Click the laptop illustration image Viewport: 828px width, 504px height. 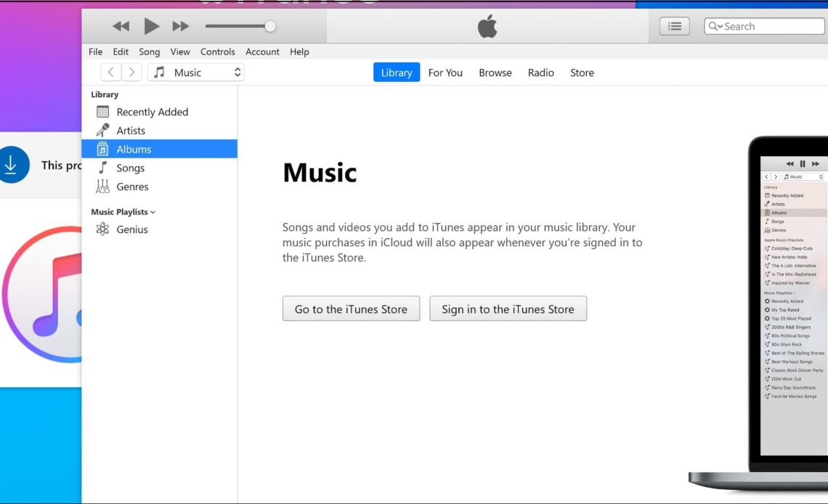tap(759, 314)
